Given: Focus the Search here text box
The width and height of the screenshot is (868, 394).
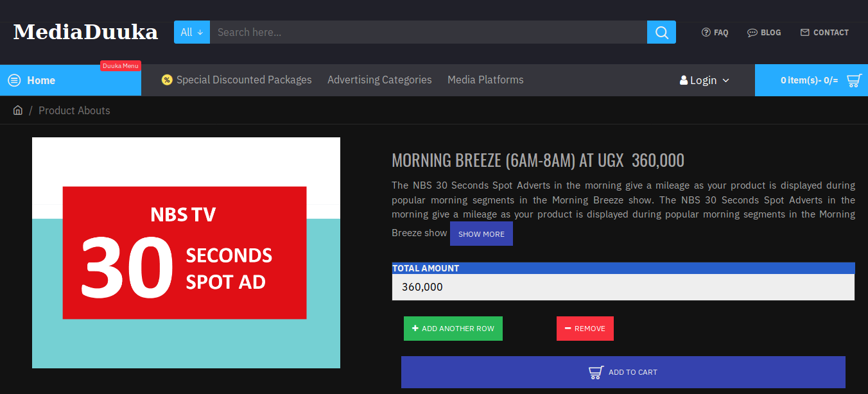Looking at the screenshot, I should click(x=428, y=32).
